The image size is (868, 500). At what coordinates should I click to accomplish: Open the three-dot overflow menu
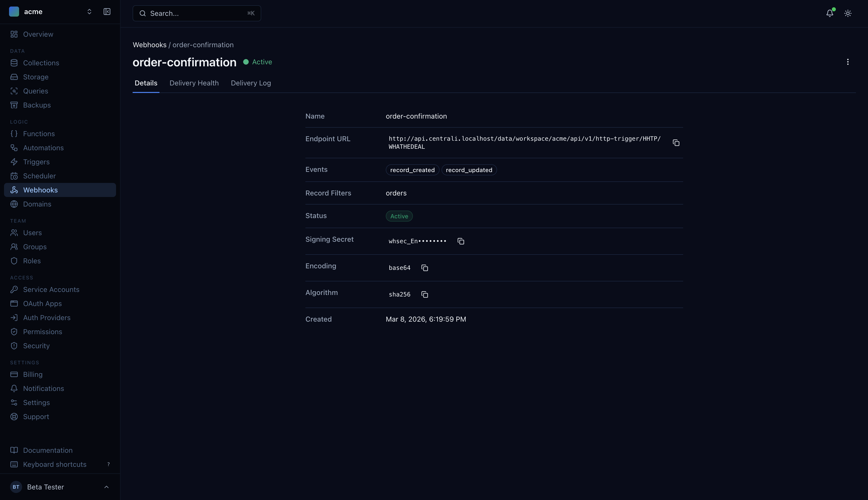pyautogui.click(x=848, y=62)
